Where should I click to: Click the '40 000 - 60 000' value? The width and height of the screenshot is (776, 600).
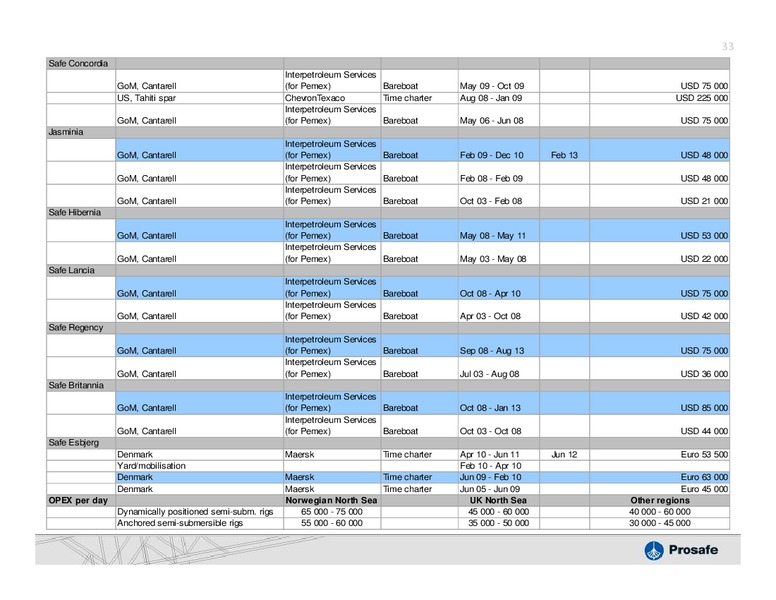coord(660,512)
